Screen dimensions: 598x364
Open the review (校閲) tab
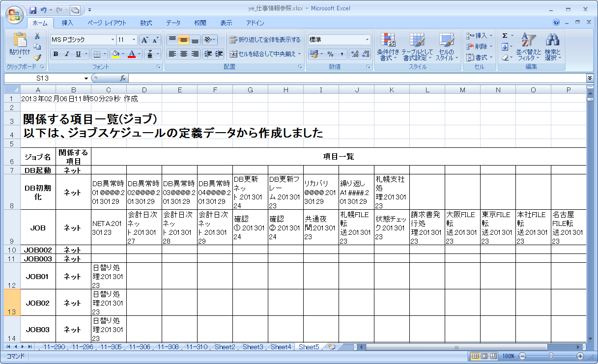(x=200, y=23)
